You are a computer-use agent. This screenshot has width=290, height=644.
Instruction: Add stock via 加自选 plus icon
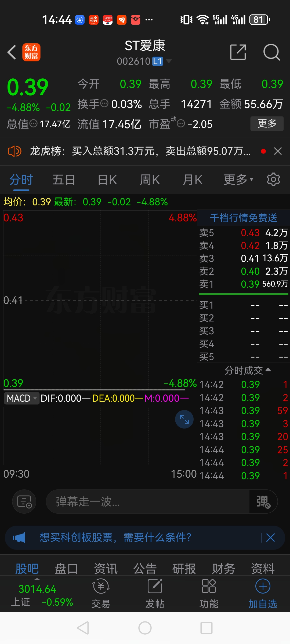tap(263, 594)
